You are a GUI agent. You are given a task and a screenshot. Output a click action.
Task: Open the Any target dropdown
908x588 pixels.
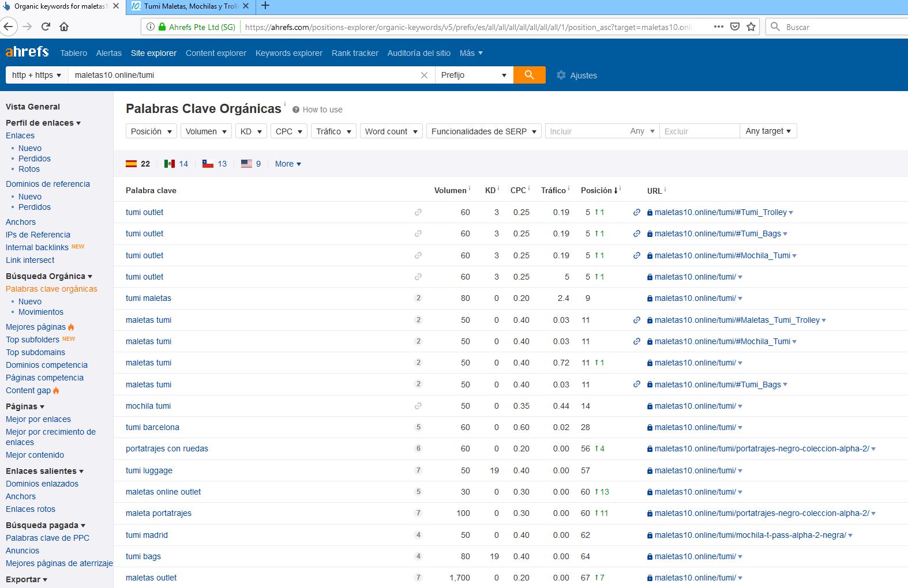[768, 131]
